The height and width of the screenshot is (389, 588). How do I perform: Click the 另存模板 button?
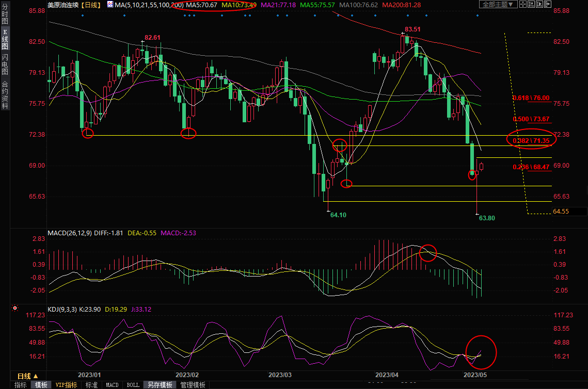(160, 385)
